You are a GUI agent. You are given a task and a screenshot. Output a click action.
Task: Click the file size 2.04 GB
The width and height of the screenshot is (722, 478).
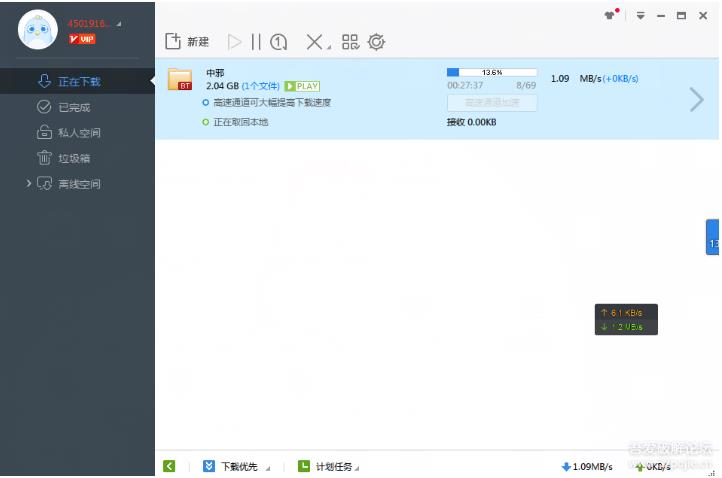tap(222, 86)
